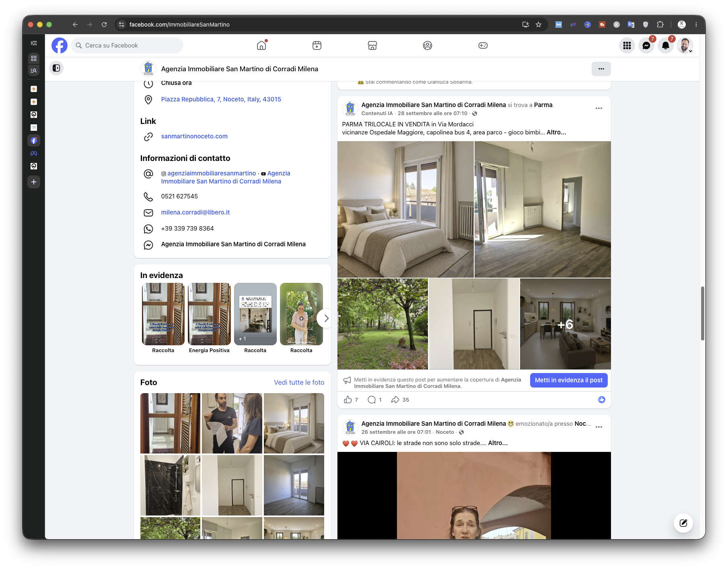
Task: Open the bedroom photo in the post
Action: 405,209
